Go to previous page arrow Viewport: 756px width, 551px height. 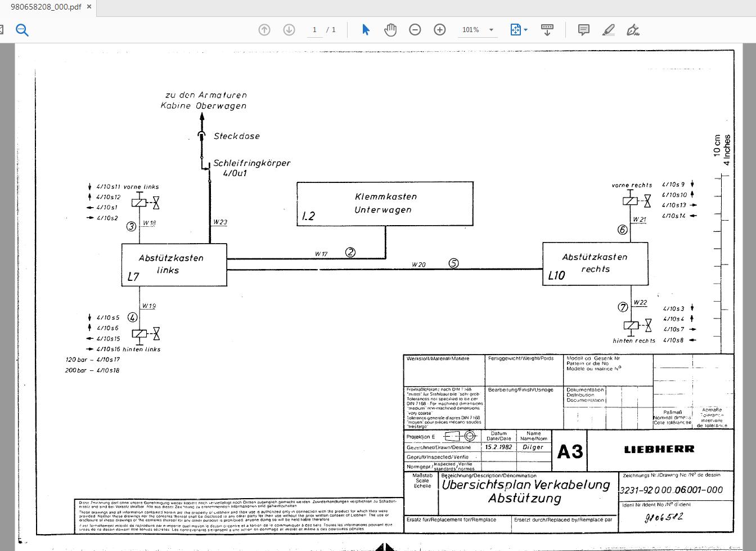click(264, 30)
